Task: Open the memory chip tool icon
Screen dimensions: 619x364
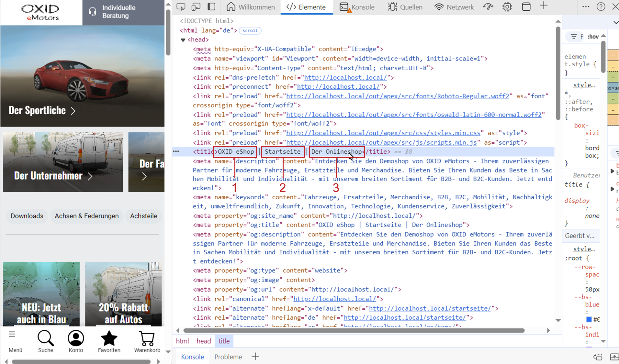Action: click(x=507, y=7)
